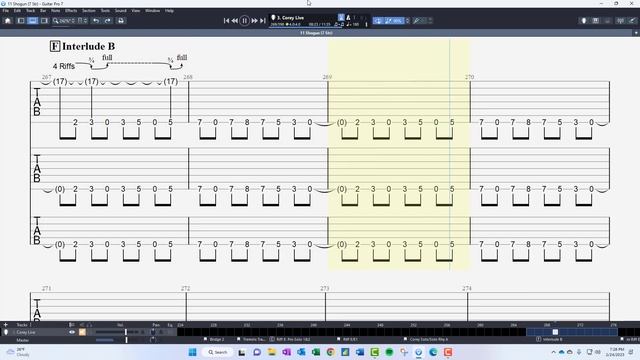This screenshot has height=360, width=640.
Task: Open the drum view icon
Action: (x=607, y=20)
